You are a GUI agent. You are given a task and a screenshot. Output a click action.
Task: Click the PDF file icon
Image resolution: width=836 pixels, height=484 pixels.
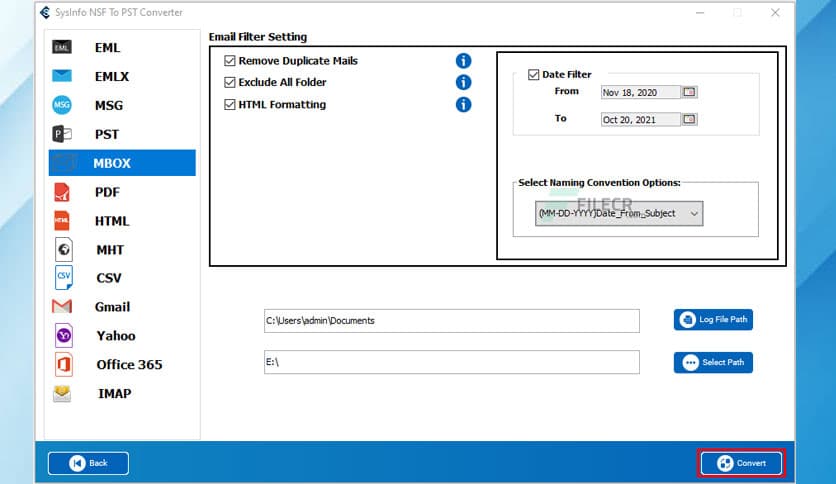coord(62,192)
